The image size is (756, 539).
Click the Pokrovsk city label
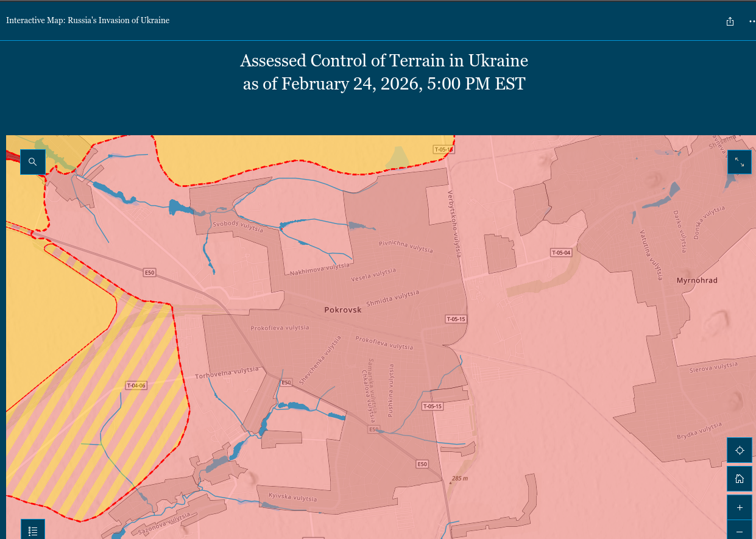pyautogui.click(x=343, y=310)
